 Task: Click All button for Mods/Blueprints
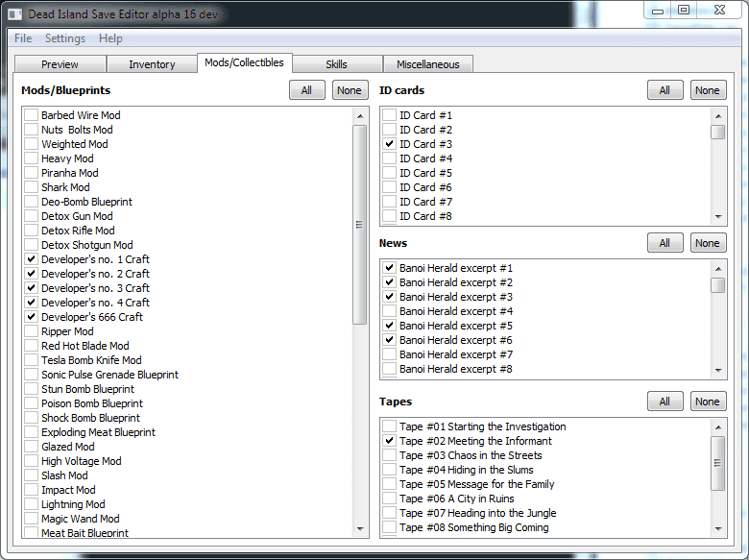pos(306,90)
